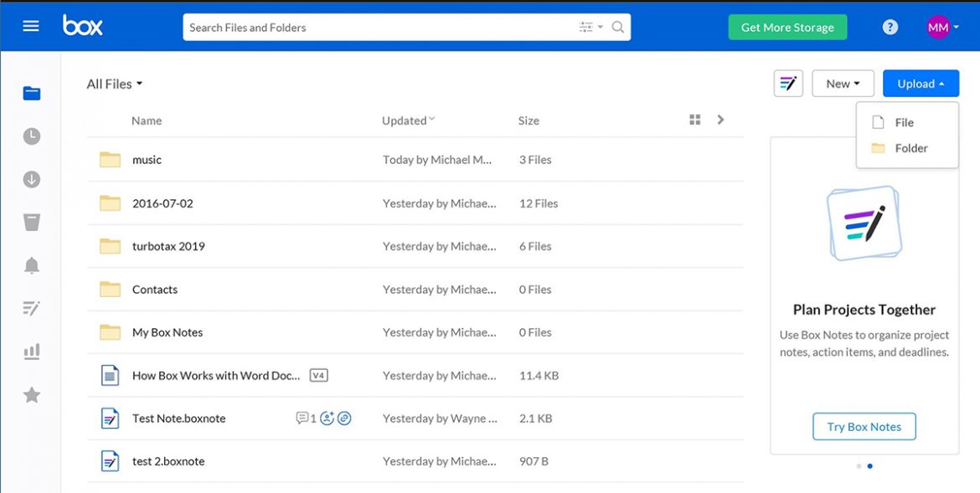The height and width of the screenshot is (493, 980).
Task: Select the Box Notes sidebar icon
Action: pos(31,307)
